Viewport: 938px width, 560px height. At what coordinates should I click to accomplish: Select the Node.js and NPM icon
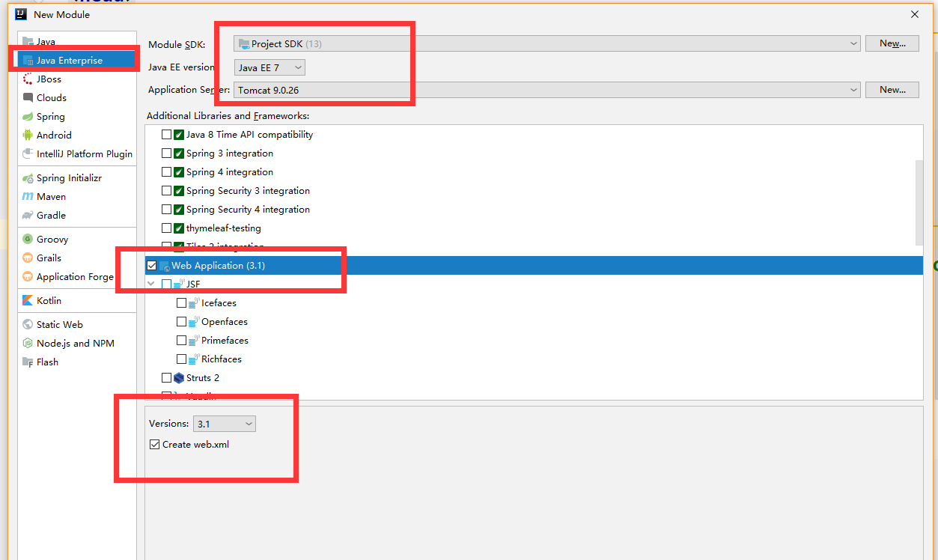(x=28, y=343)
